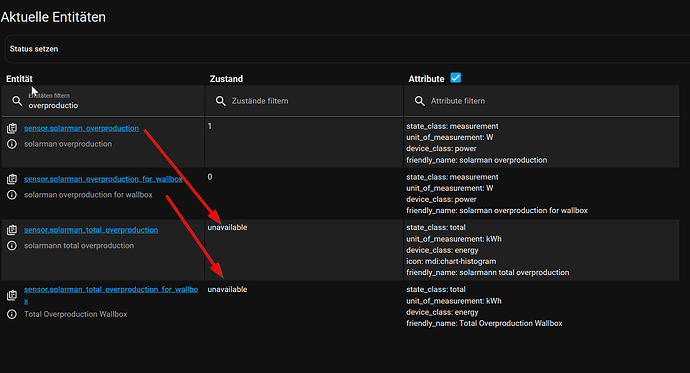The width and height of the screenshot is (690, 373).
Task: Show info for solarman overproduction
Action: (12, 144)
